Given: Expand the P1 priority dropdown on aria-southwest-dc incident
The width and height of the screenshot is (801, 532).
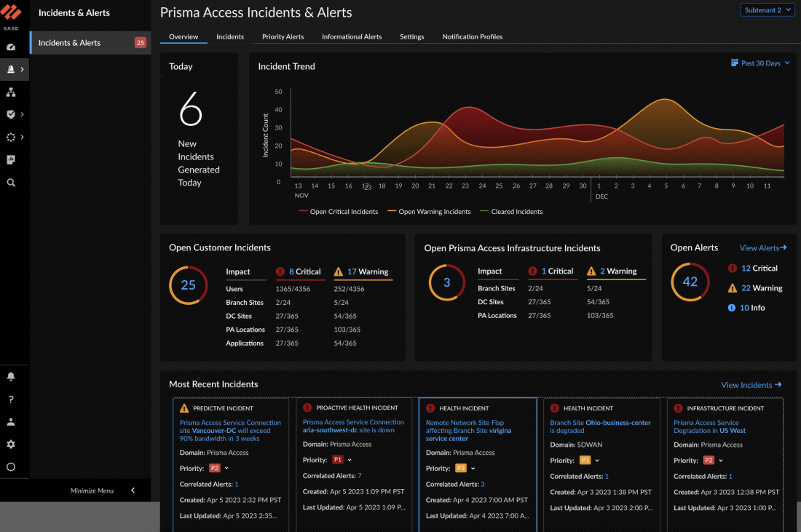Looking at the screenshot, I should (344, 460).
